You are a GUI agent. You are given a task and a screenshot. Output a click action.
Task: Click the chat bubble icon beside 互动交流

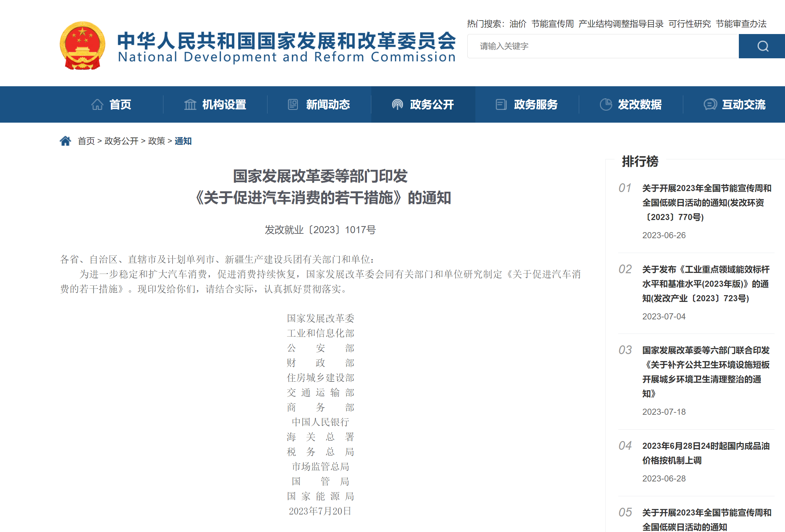[x=710, y=104]
